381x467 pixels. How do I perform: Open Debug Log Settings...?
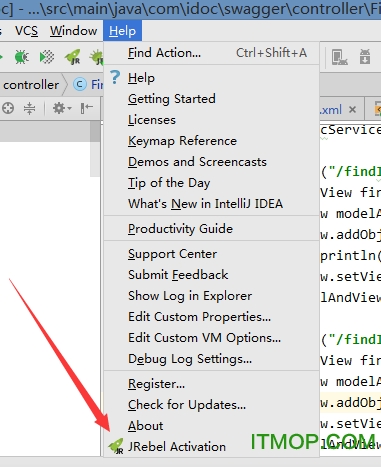[x=211, y=359]
